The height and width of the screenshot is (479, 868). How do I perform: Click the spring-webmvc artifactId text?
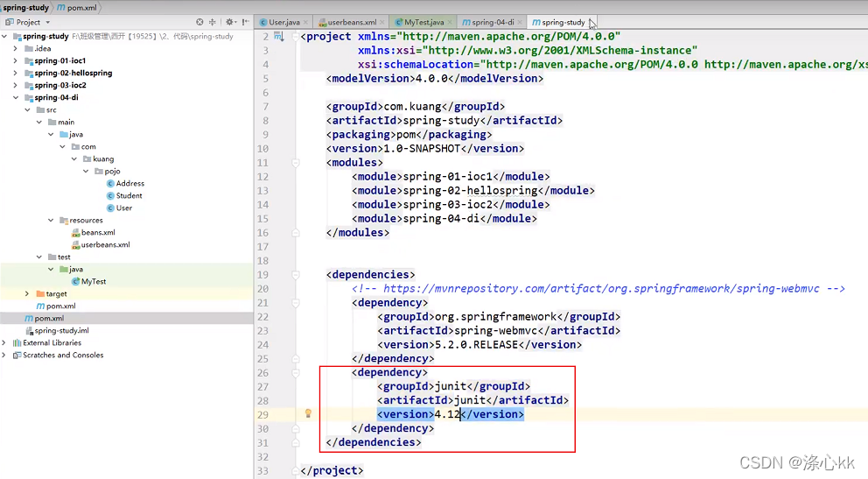(496, 331)
